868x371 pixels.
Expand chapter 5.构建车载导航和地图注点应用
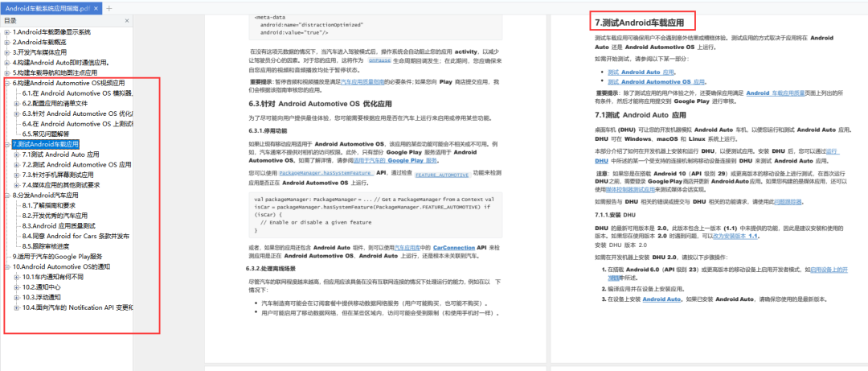tap(7, 72)
